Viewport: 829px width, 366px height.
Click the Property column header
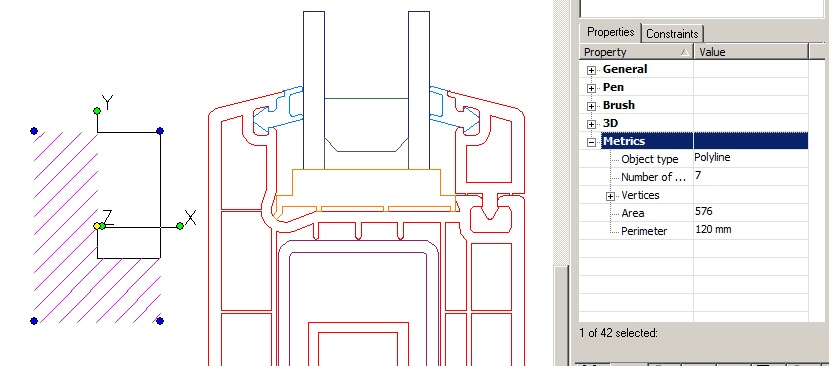click(x=637, y=52)
